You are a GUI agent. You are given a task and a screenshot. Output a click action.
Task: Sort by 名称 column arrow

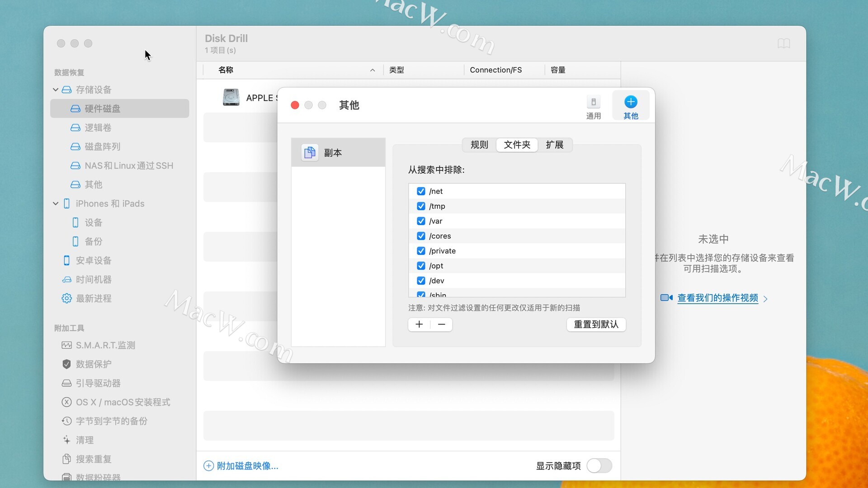[x=373, y=70]
